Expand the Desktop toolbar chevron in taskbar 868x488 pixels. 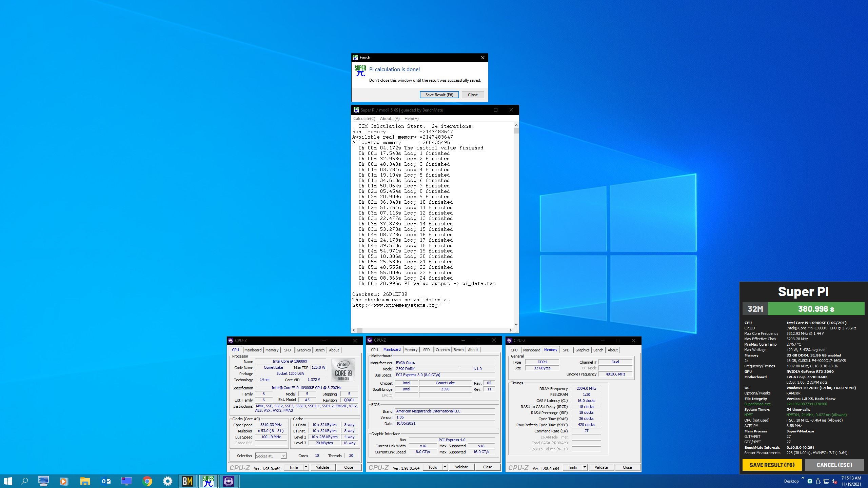[803, 478]
